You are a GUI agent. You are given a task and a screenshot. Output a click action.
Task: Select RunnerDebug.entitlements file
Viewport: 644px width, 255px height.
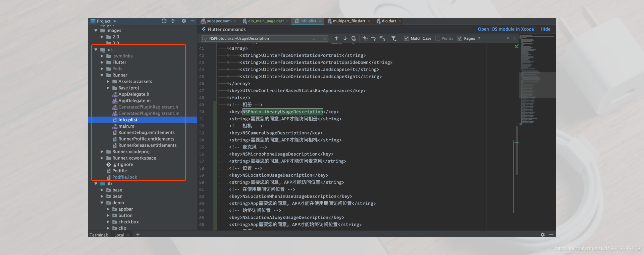pos(146,133)
